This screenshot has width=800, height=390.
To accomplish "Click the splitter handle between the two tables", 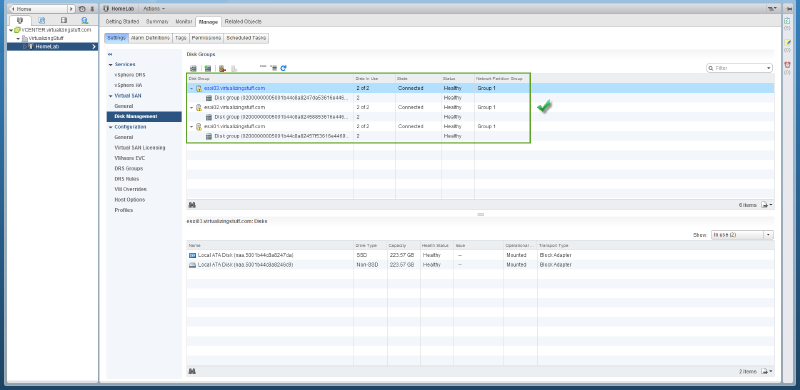I will (x=480, y=214).
